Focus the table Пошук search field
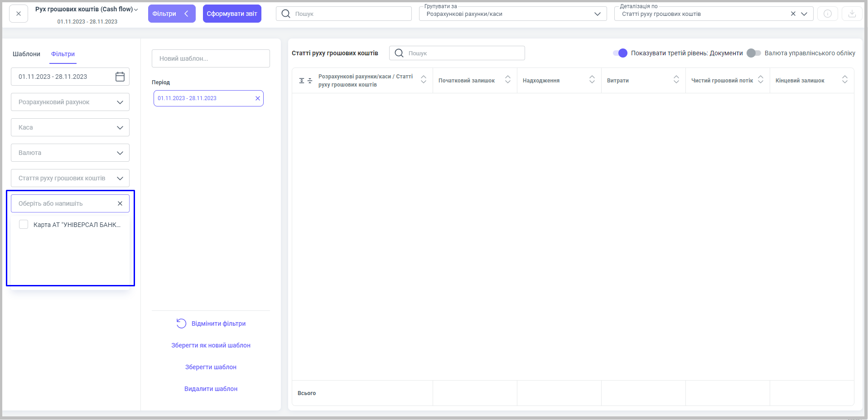 pos(457,53)
